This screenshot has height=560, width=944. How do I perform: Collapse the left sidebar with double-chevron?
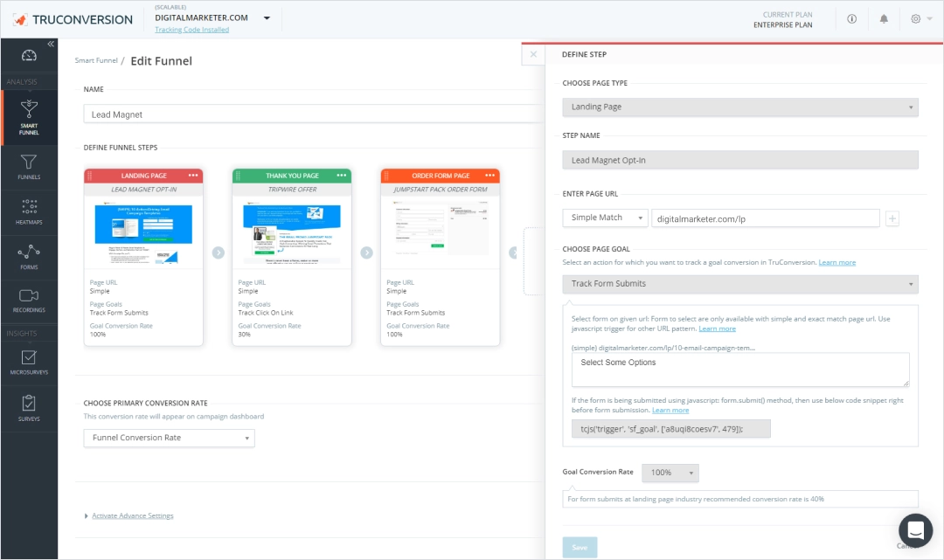point(51,44)
